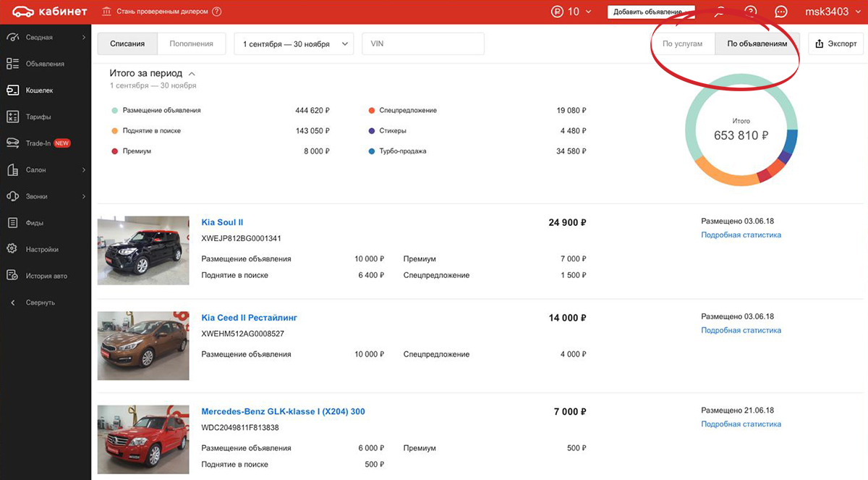Open История авто sidebar icon

click(x=12, y=276)
